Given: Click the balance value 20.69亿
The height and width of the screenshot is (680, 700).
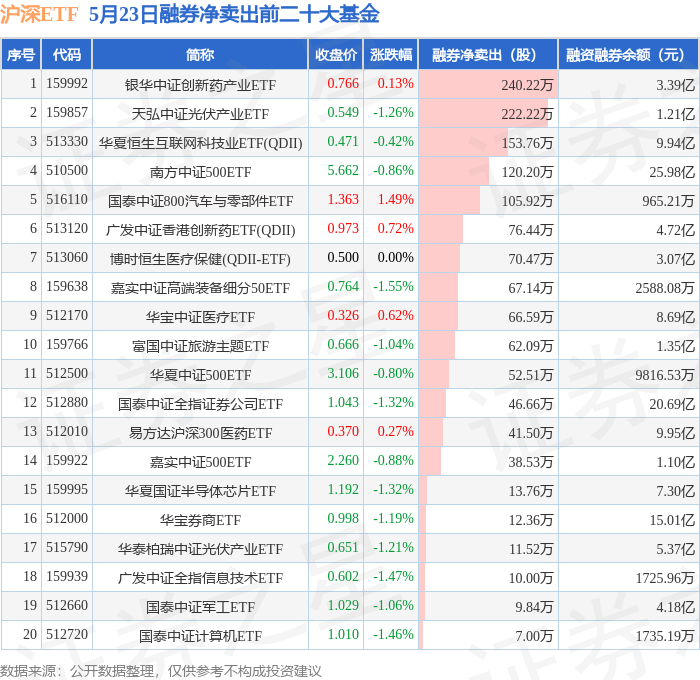Looking at the screenshot, I should point(672,404).
